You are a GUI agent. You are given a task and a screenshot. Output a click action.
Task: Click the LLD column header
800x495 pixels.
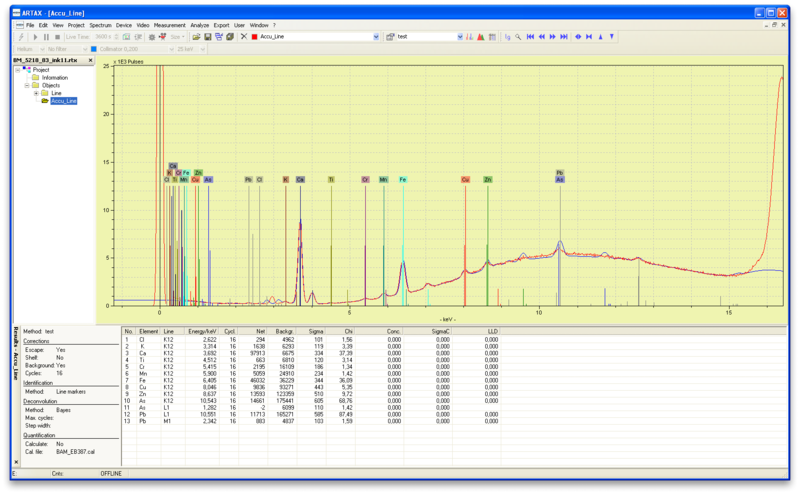477,331
